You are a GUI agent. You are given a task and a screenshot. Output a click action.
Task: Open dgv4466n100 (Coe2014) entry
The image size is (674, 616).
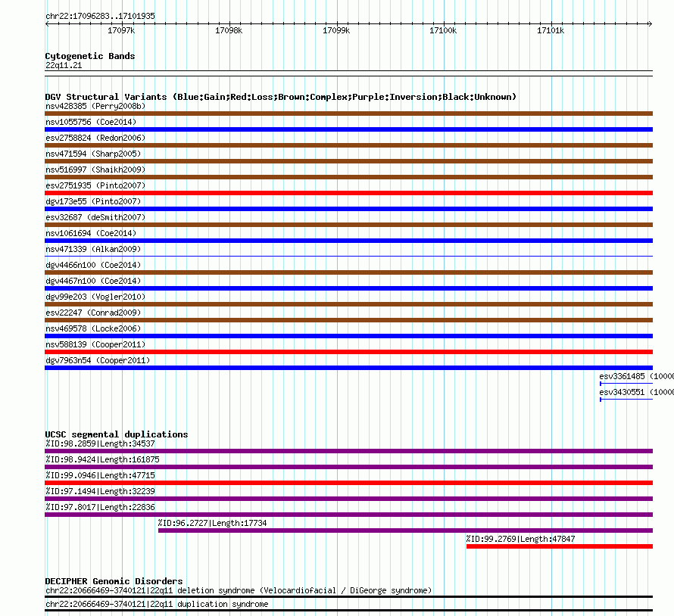point(93,265)
